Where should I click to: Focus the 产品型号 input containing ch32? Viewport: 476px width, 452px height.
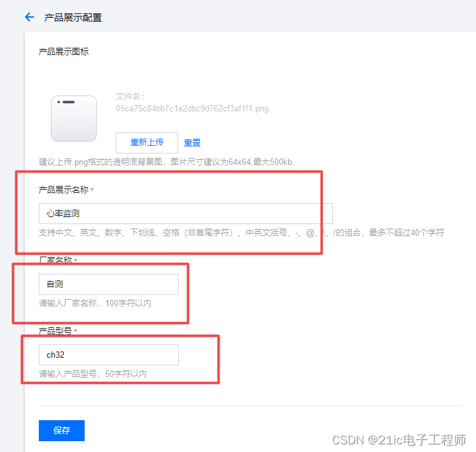pos(109,355)
